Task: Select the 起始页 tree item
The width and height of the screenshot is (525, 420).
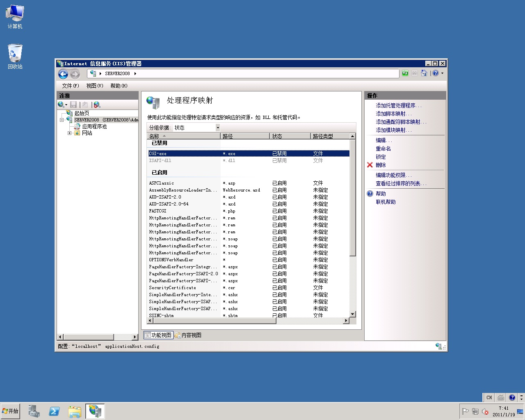Action: point(78,113)
